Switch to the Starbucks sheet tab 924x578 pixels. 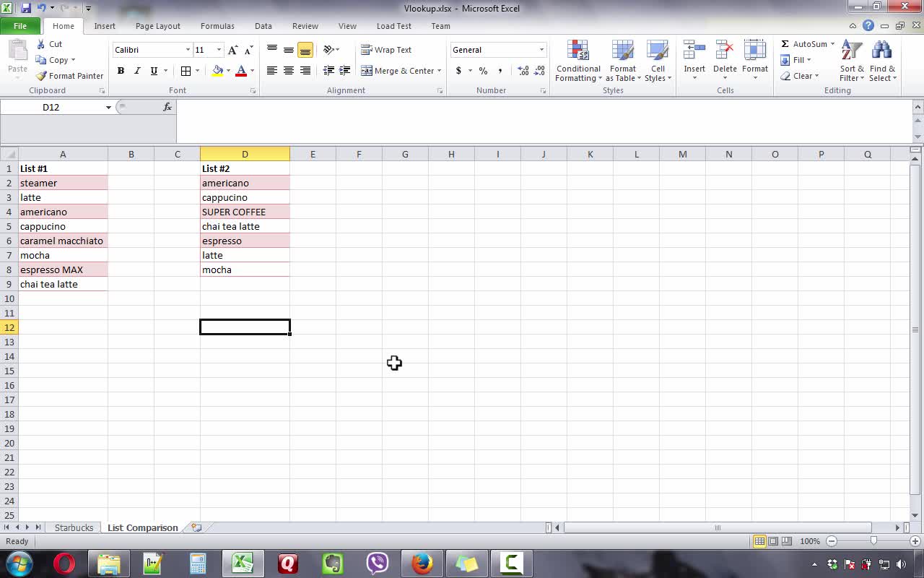pos(74,527)
